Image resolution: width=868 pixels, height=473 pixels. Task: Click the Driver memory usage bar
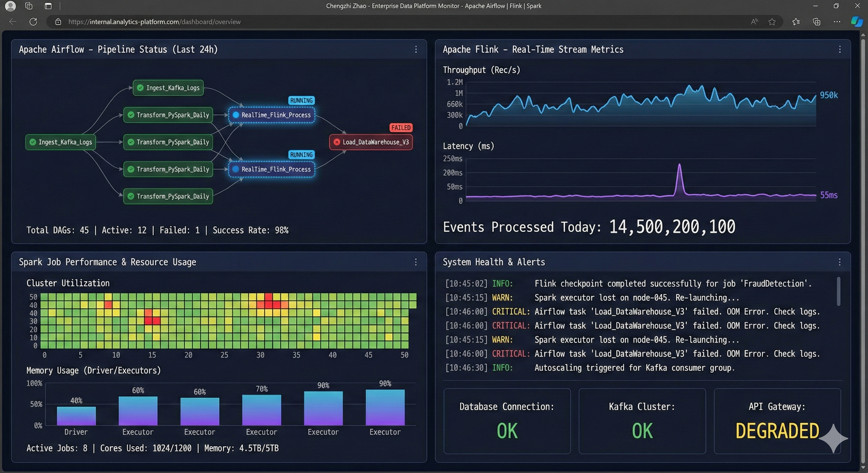tap(76, 416)
